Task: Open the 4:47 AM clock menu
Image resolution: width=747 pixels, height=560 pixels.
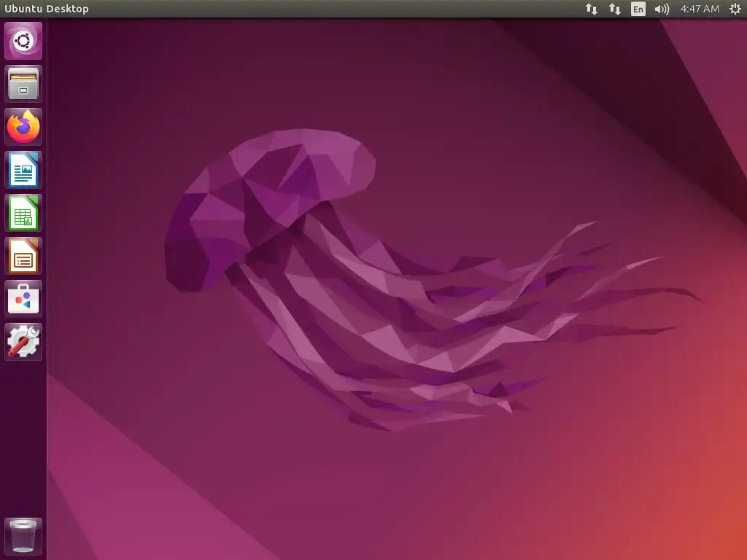Action: pos(700,9)
